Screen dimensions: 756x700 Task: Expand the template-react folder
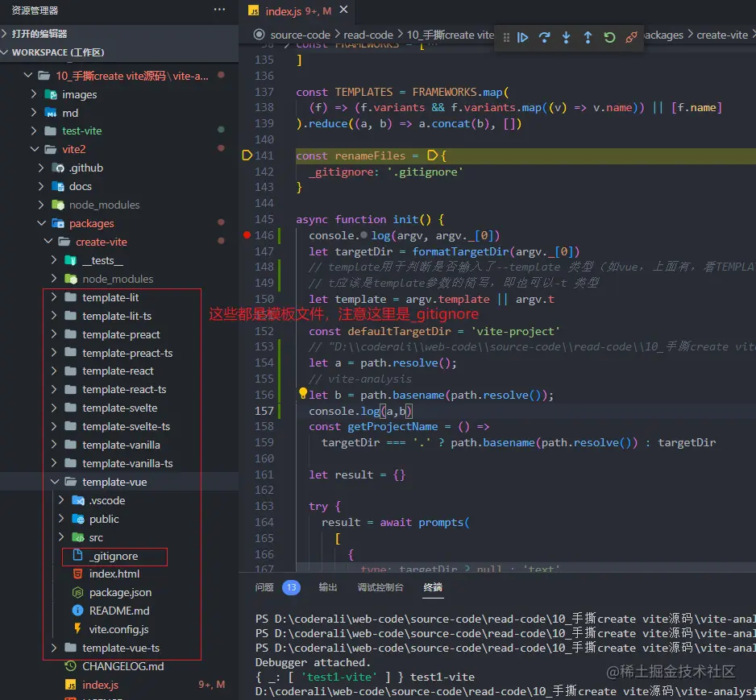[x=118, y=371]
